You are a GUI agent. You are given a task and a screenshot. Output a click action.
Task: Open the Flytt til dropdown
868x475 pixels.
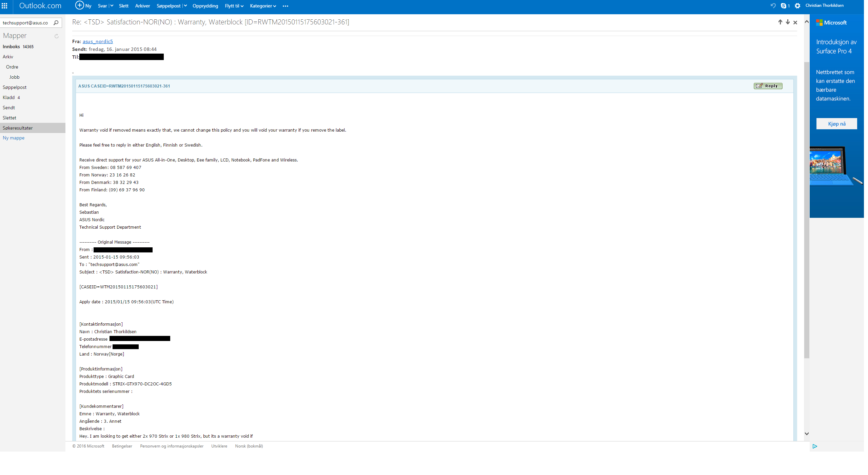234,6
